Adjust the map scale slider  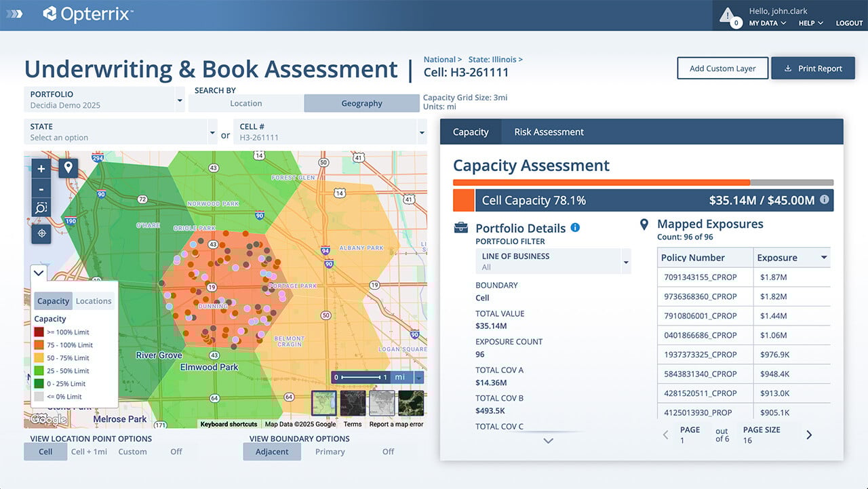[359, 377]
